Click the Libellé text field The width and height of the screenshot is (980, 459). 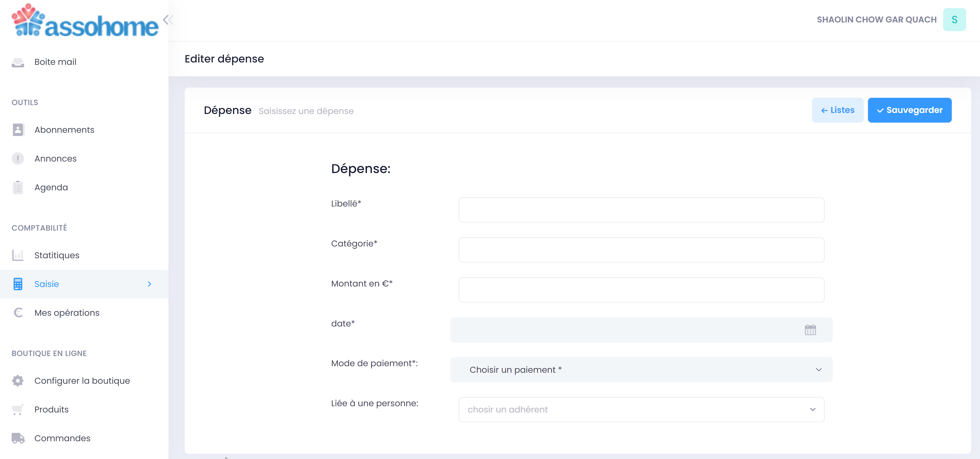coord(641,210)
